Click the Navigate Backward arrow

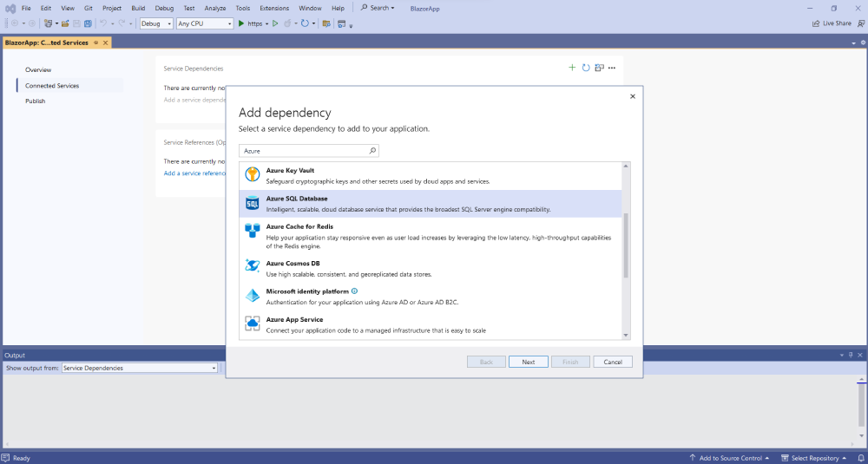point(15,23)
